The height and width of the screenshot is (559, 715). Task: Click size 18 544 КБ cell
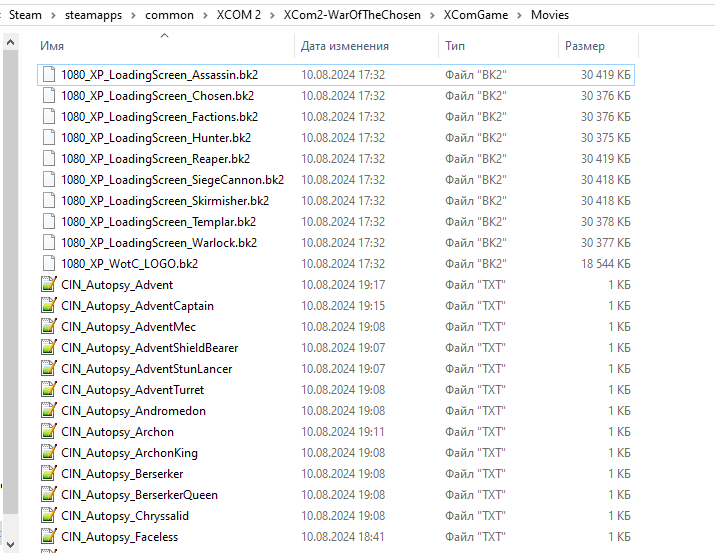[x=606, y=264]
